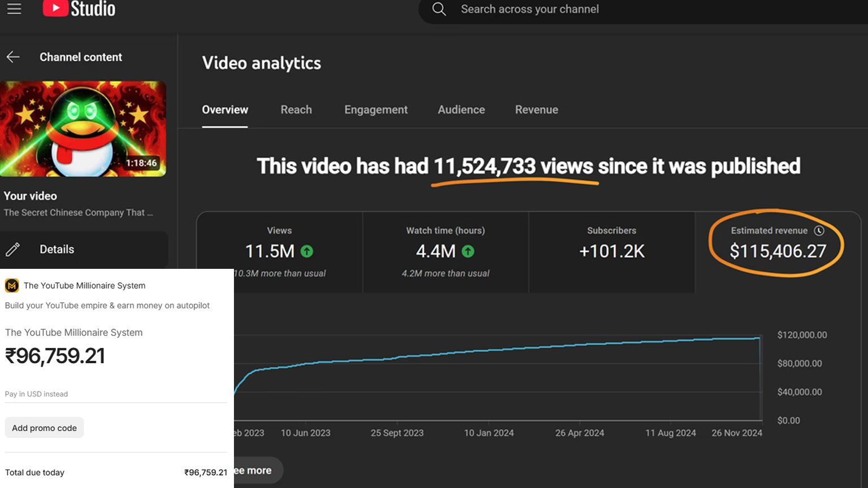
Task: Go back using the Channel content arrow
Action: pos(13,57)
